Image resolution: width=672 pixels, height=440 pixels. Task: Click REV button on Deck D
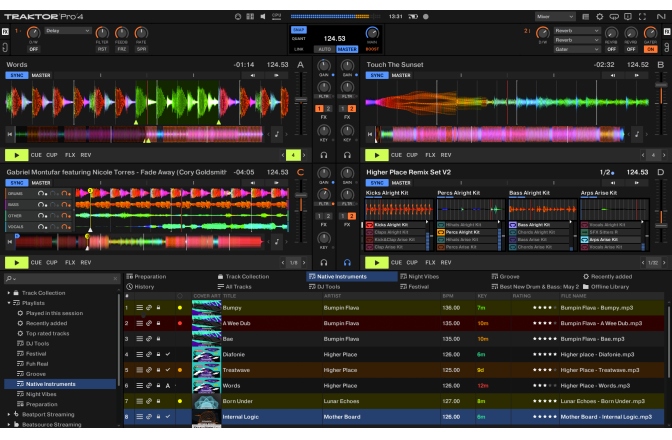point(446,262)
